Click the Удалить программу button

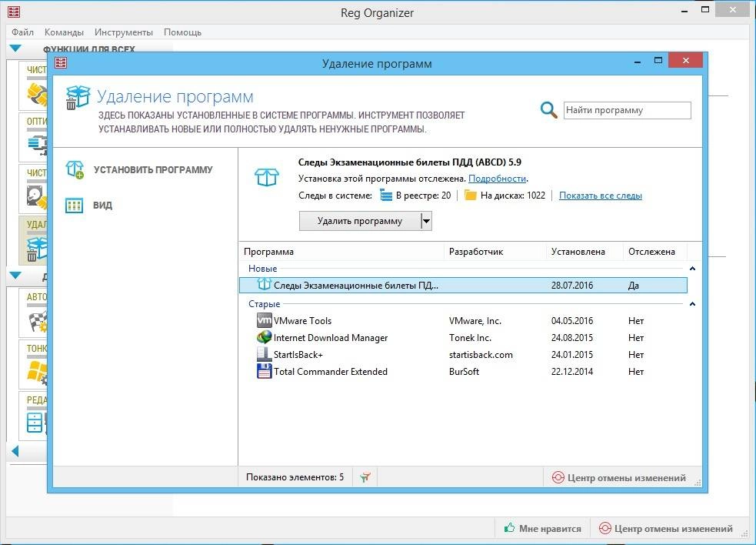pyautogui.click(x=360, y=221)
